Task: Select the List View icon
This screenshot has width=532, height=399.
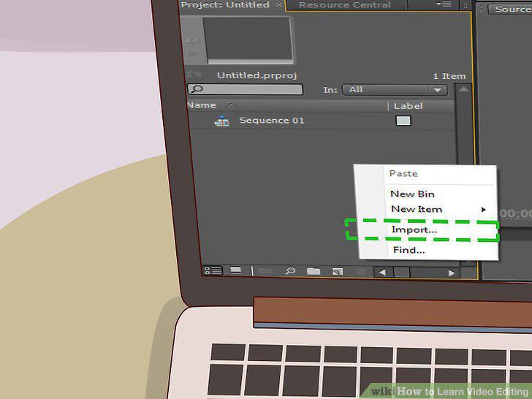Action: (x=213, y=270)
